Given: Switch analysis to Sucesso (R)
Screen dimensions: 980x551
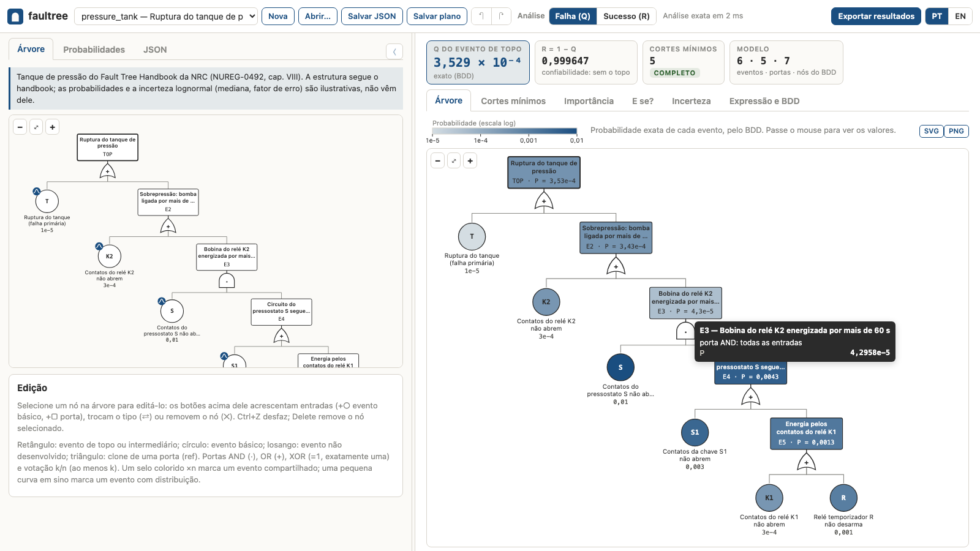Looking at the screenshot, I should click(626, 17).
